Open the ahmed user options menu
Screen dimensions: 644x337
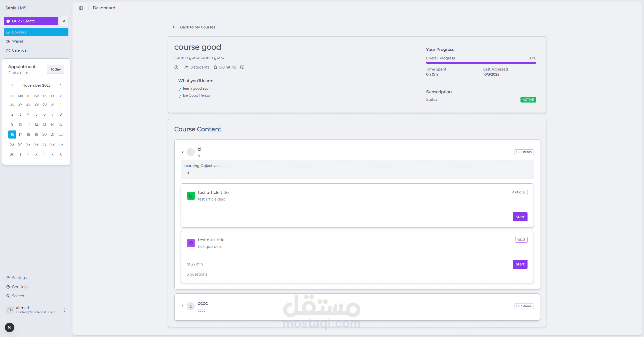point(64,310)
